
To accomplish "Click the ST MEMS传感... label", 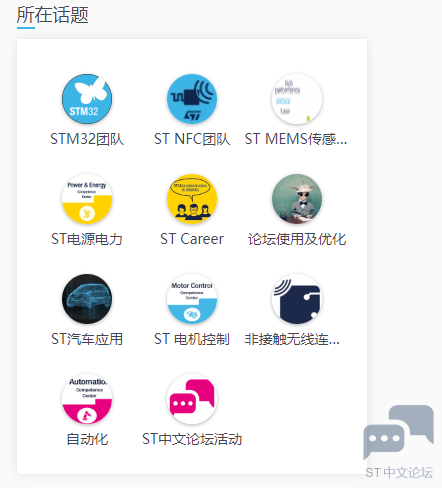I will pos(296,139).
